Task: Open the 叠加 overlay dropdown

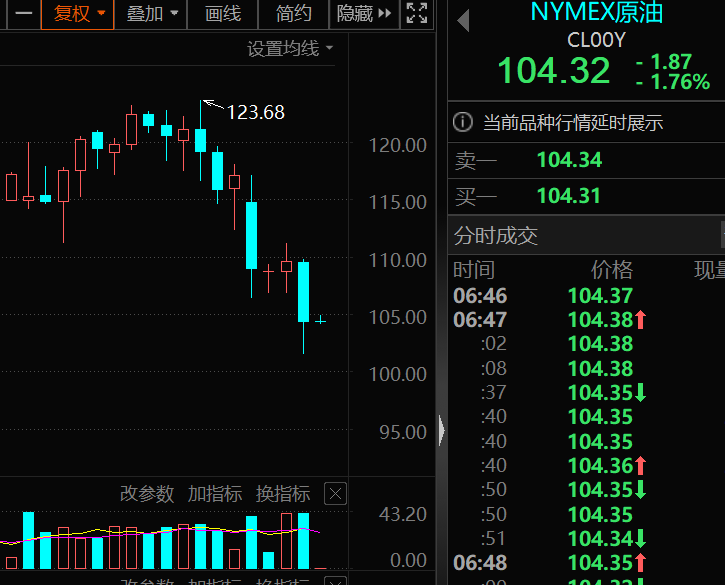Action: point(152,14)
